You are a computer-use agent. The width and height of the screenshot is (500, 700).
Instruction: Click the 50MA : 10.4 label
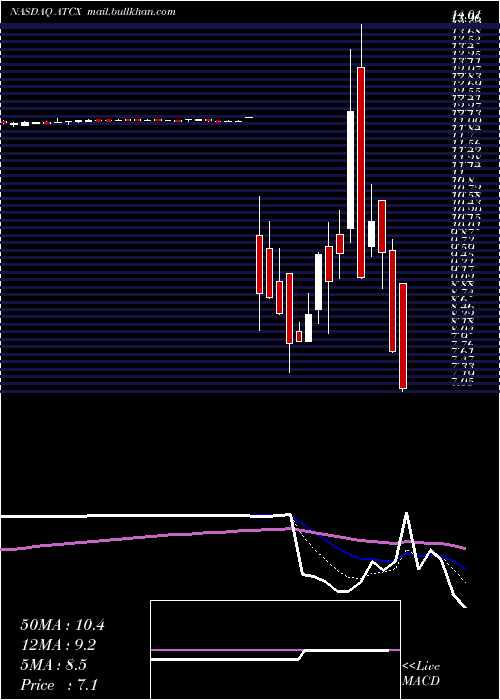tap(62, 625)
